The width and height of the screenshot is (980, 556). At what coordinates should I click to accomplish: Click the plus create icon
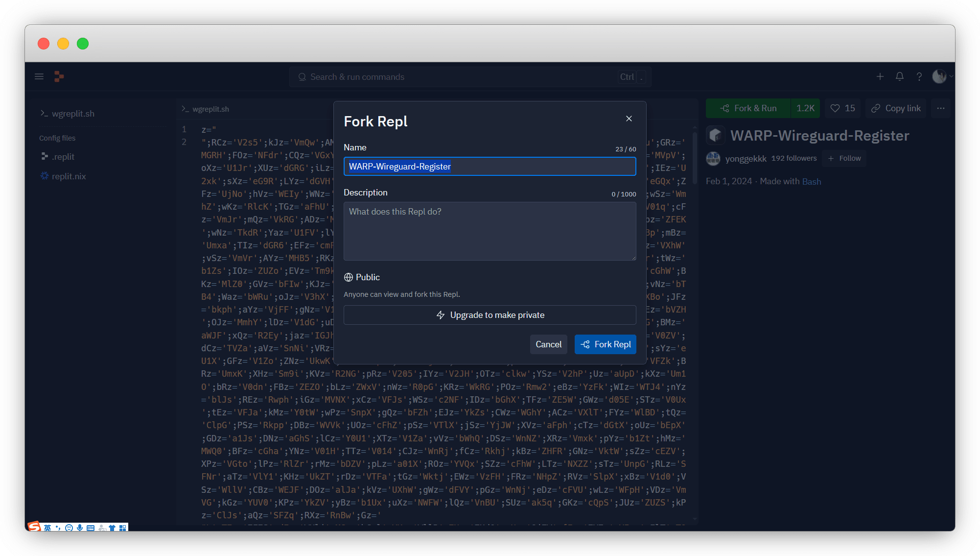coord(880,76)
